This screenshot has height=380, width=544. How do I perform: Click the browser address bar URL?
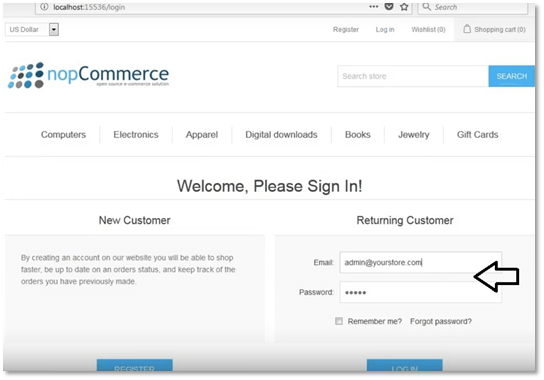click(89, 7)
